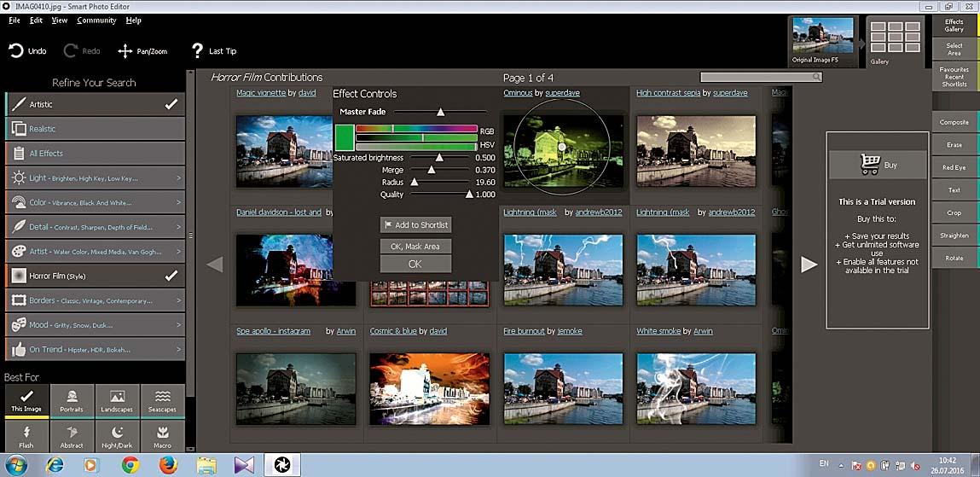The image size is (980, 477).
Task: Uncheck the Horror Film style filter
Action: 171,276
